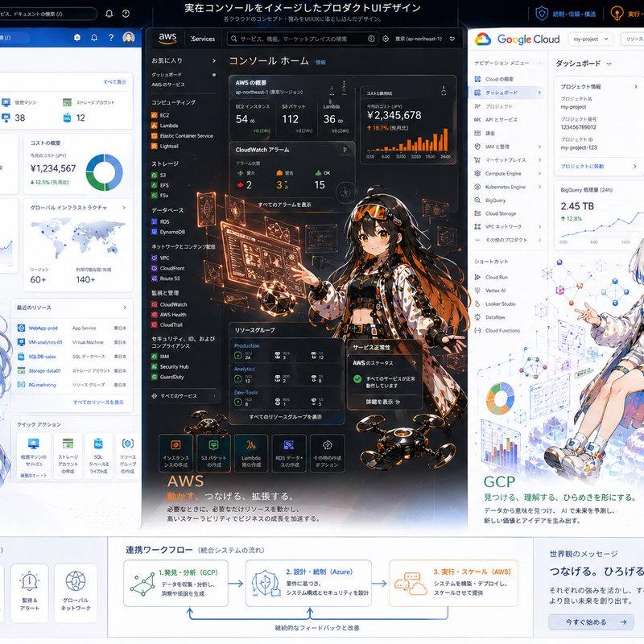Select the dashboard entry in AWS sidebar

(167, 74)
